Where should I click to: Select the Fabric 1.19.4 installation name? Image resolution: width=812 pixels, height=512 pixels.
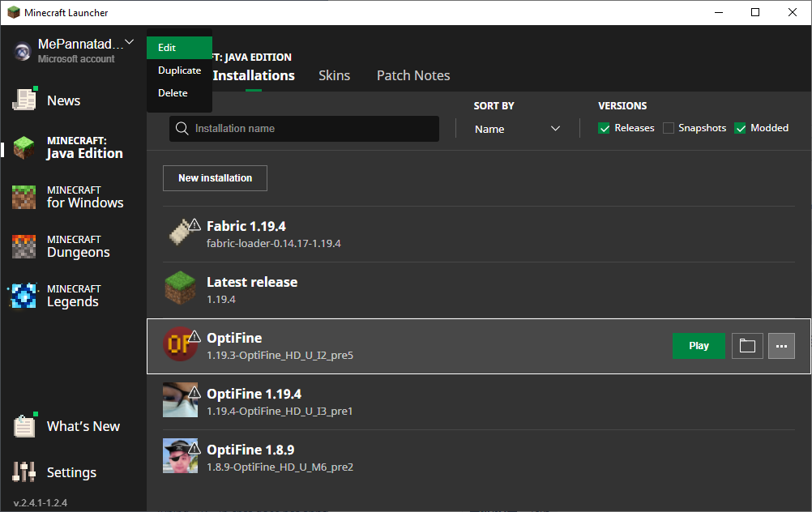coord(246,226)
